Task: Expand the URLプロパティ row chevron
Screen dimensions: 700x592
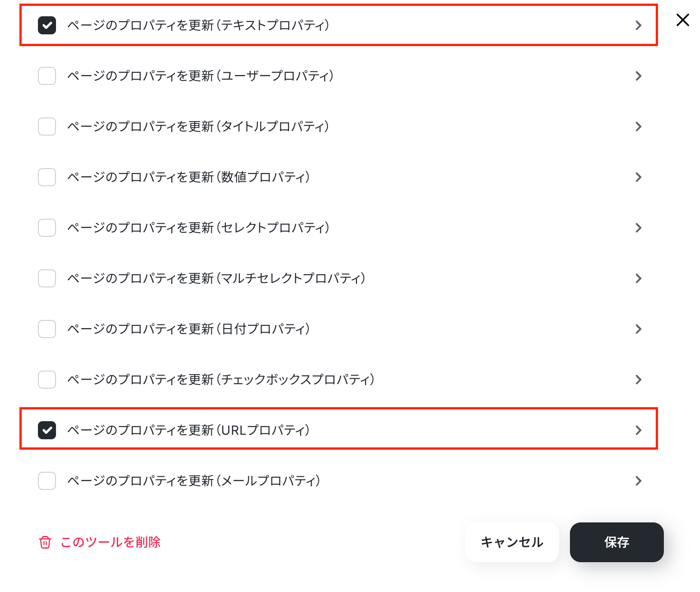Action: [x=639, y=430]
